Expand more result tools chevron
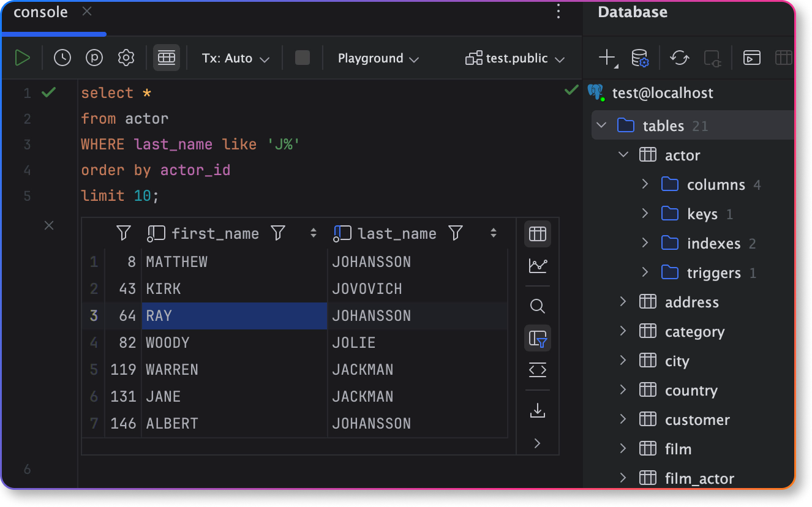 point(538,443)
